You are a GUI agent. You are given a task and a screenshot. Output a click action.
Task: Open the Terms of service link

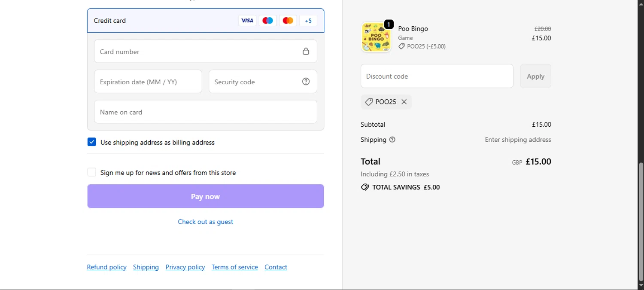pyautogui.click(x=235, y=267)
